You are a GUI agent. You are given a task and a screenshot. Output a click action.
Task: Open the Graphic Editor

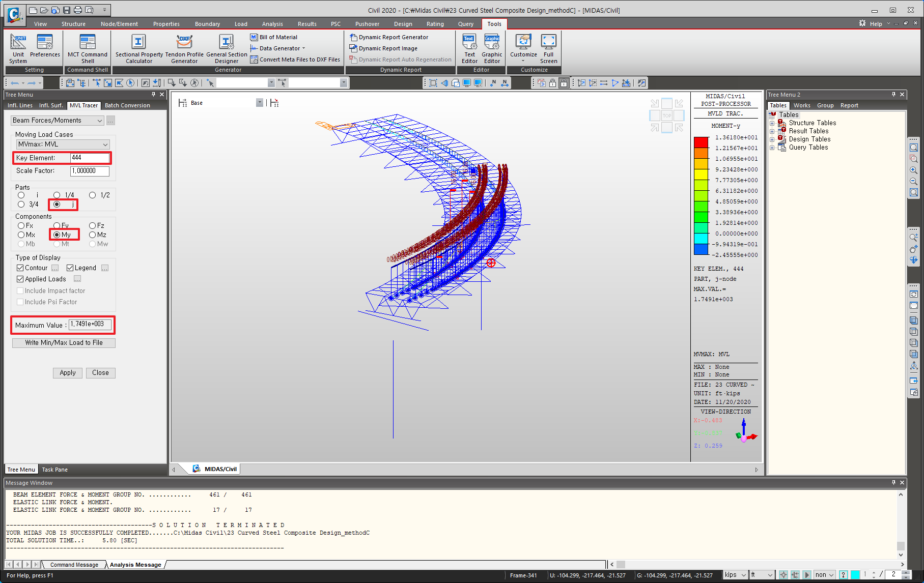point(492,49)
